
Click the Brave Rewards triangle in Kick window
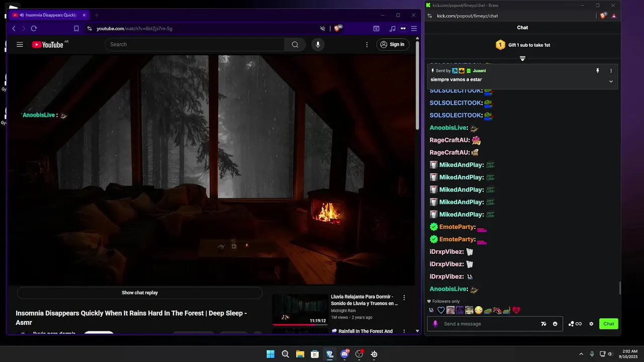point(614,16)
